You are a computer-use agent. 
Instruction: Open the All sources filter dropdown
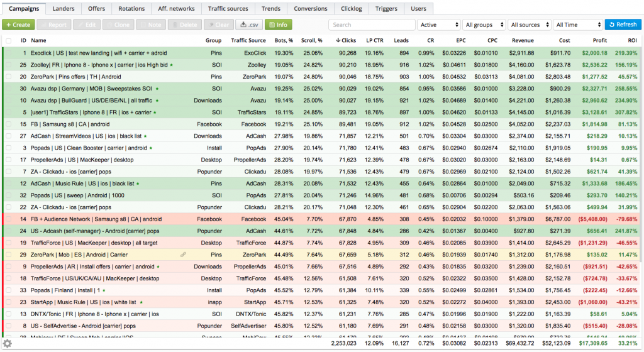point(529,25)
